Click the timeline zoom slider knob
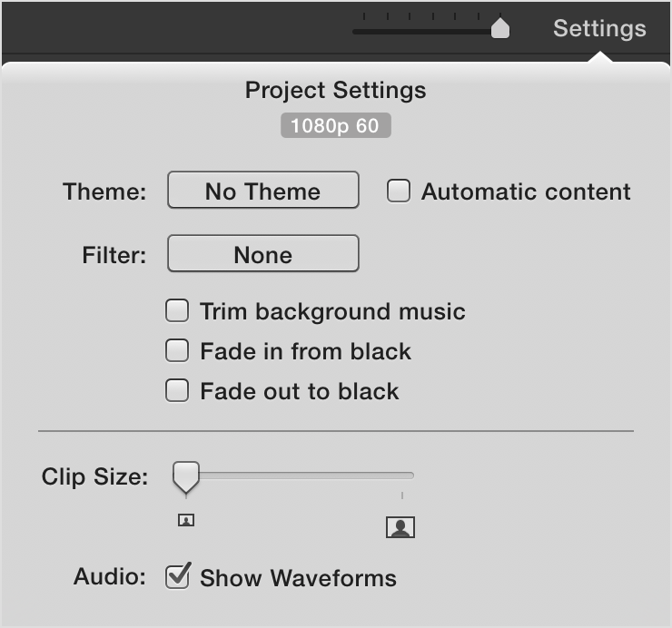This screenshot has width=672, height=628. pos(499,29)
